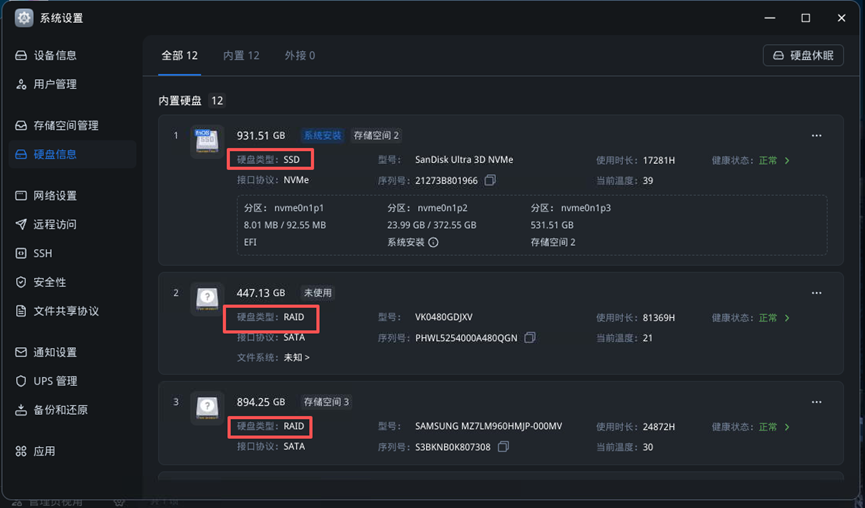The image size is (865, 508).
Task: Click the SanDisk Ultra 3D NVMe model text
Action: [464, 160]
